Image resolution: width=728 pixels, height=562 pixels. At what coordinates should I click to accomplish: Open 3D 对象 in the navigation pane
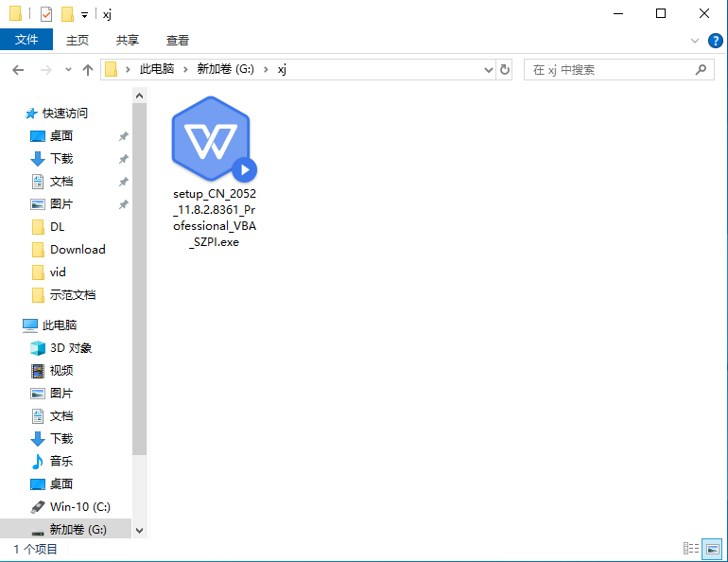point(71,348)
